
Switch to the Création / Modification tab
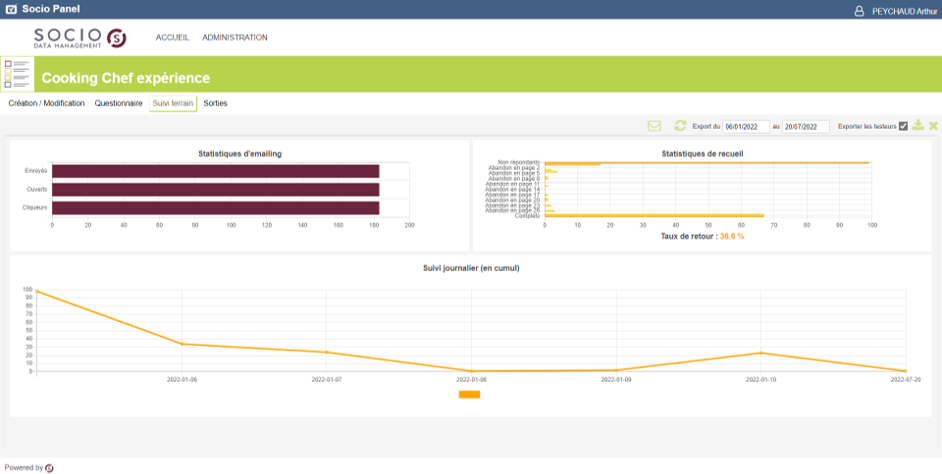[46, 103]
